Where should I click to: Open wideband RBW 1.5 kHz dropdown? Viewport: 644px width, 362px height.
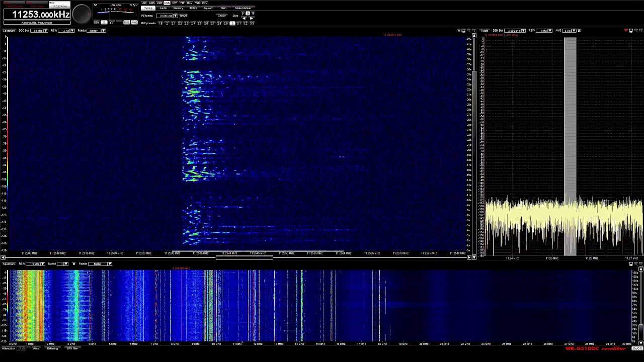[43, 264]
